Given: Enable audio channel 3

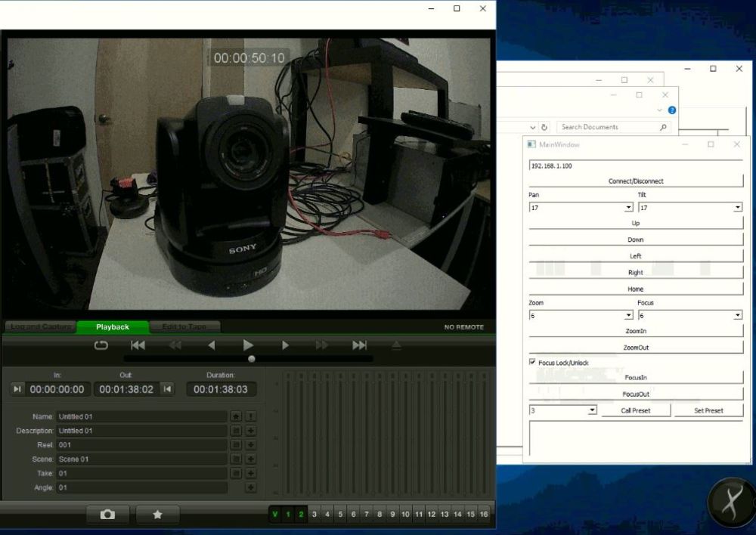Looking at the screenshot, I should pyautogui.click(x=314, y=515).
